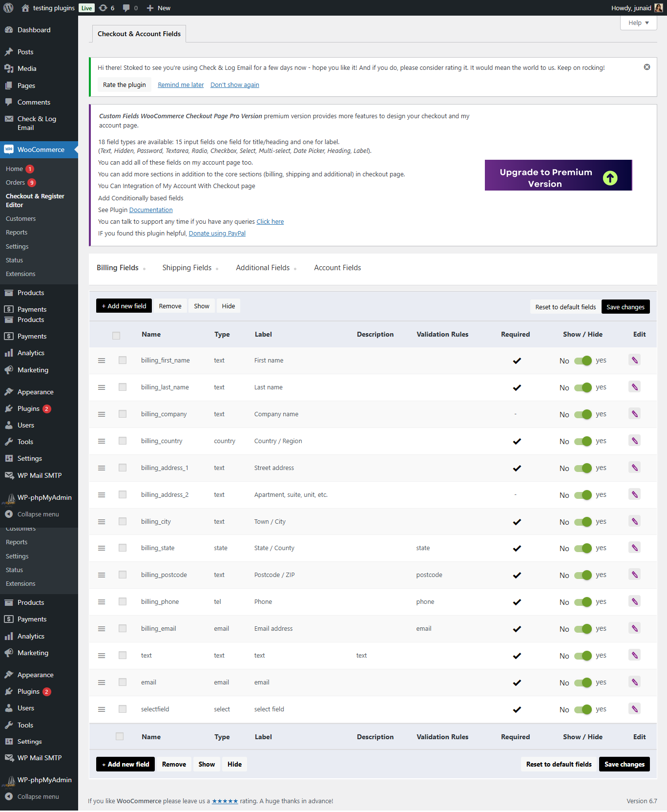Grab the drag handle of billing_postcode row

[102, 575]
